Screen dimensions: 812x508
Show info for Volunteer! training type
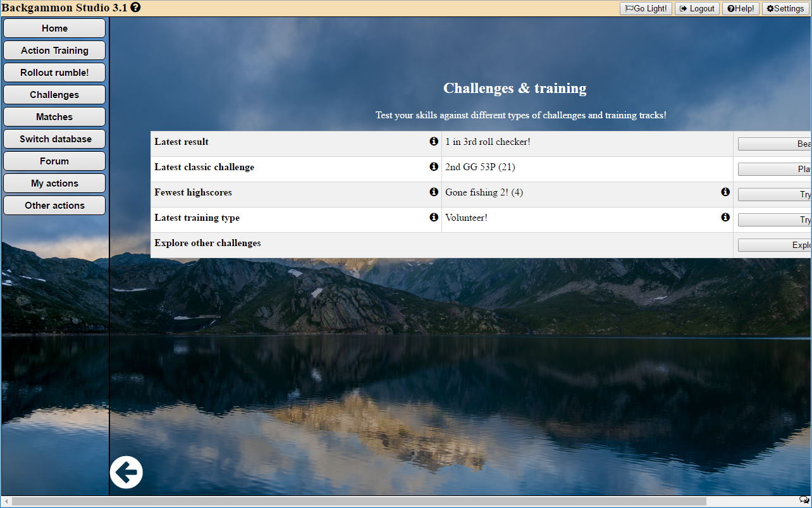[x=725, y=218]
